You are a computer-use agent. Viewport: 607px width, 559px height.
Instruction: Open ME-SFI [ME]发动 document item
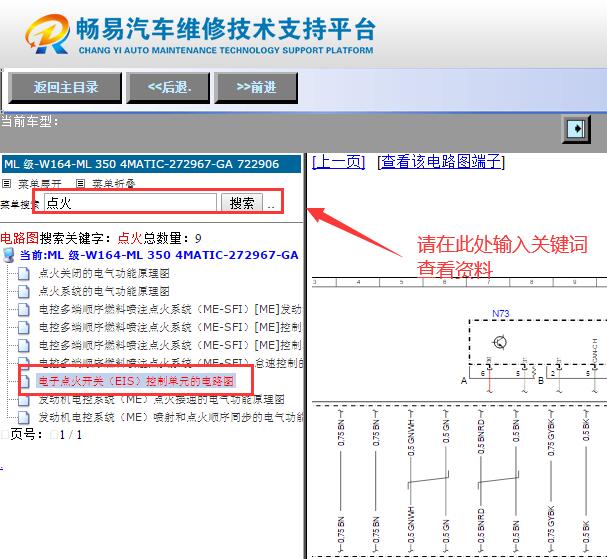click(x=170, y=309)
